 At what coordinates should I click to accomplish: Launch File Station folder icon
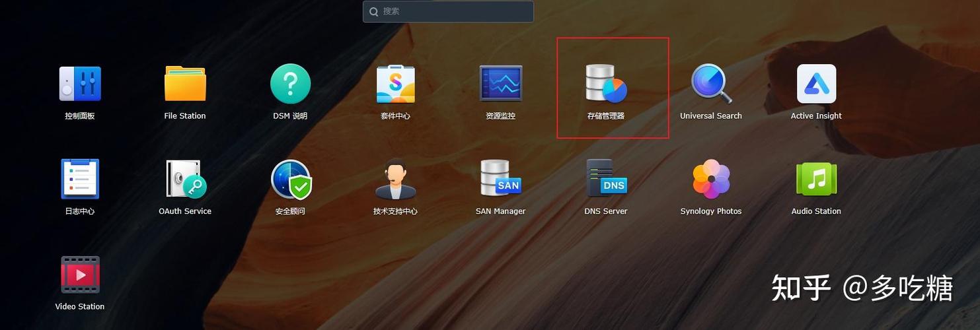point(185,84)
